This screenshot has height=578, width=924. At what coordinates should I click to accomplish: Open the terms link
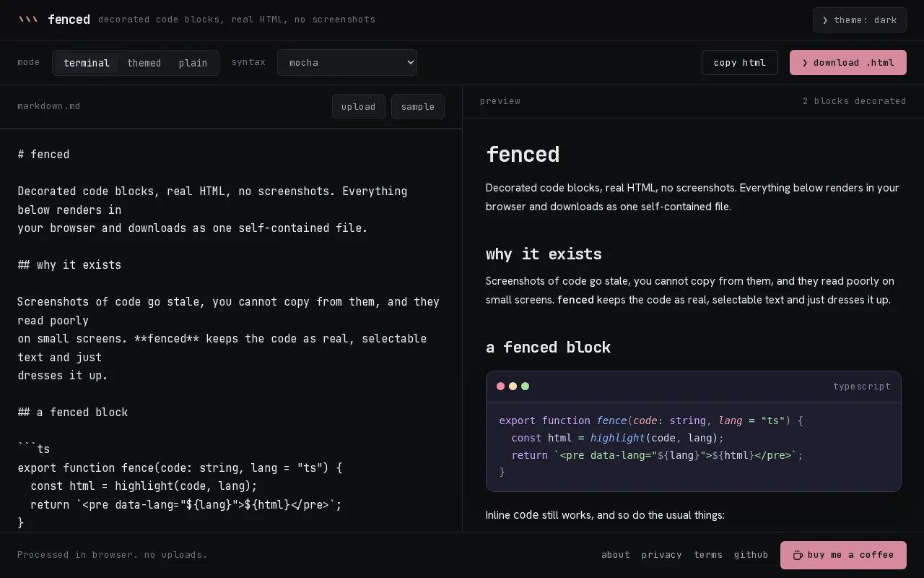(708, 555)
